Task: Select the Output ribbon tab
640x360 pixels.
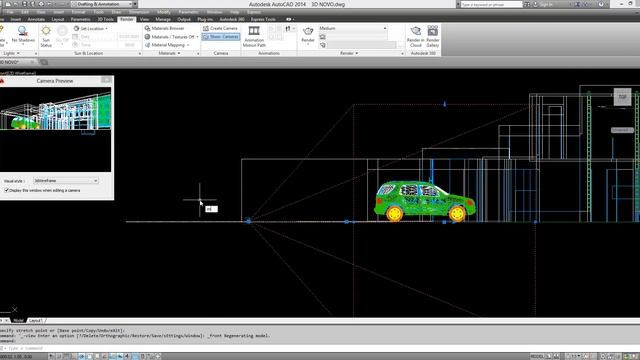Action: click(x=184, y=19)
